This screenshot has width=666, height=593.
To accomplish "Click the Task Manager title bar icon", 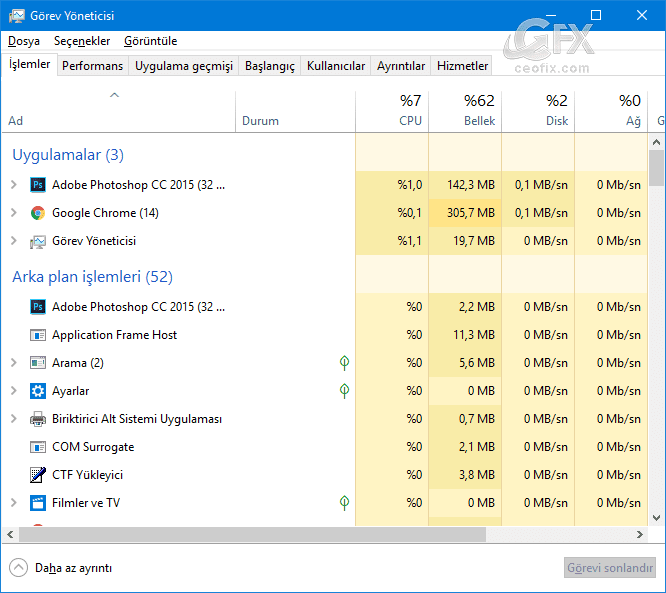I will pyautogui.click(x=17, y=16).
